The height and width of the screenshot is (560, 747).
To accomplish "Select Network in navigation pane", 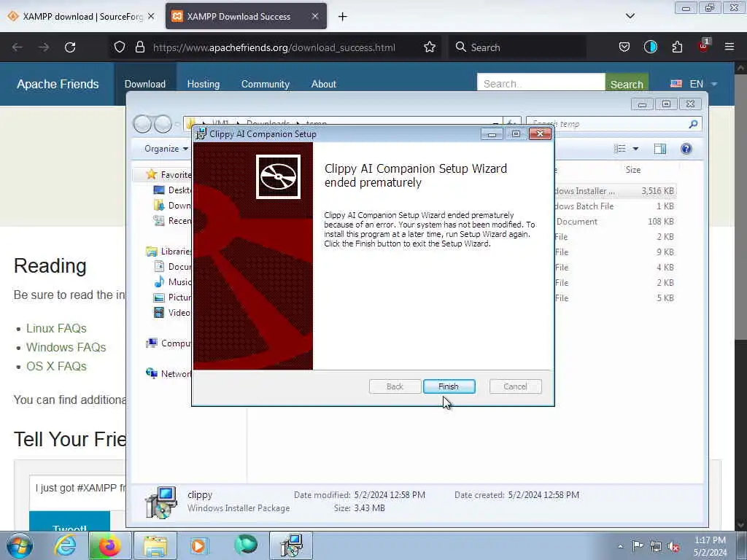I will point(169,374).
